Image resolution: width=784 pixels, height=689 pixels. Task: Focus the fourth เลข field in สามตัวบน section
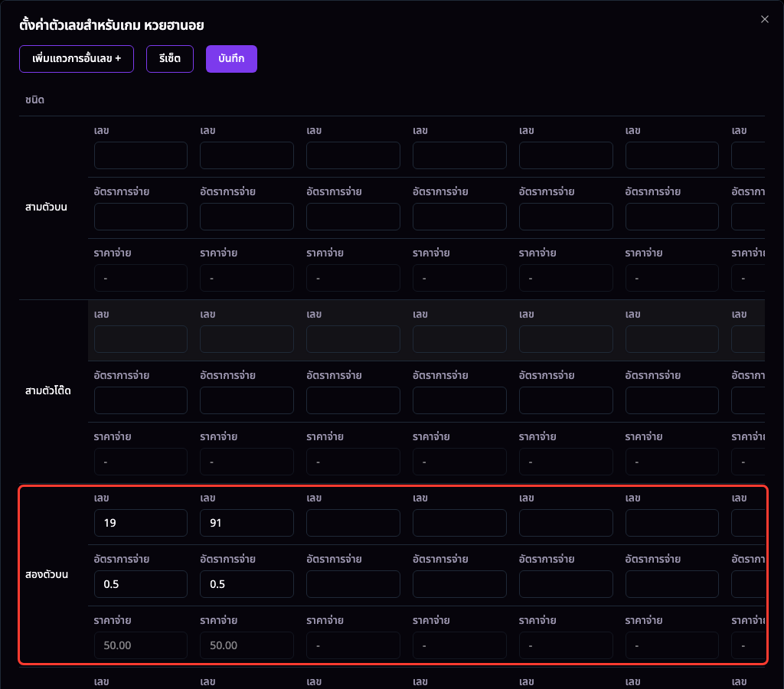point(459,155)
